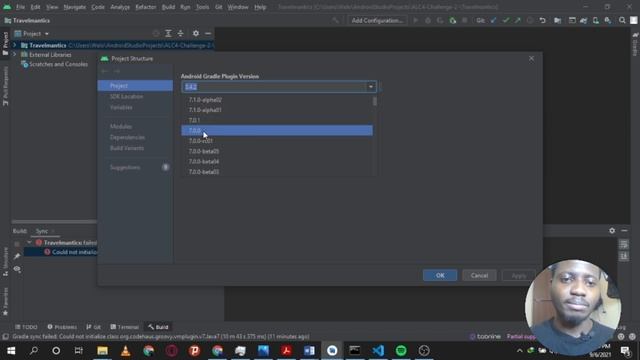Open the File menu
The width and height of the screenshot is (640, 360).
[20, 7]
